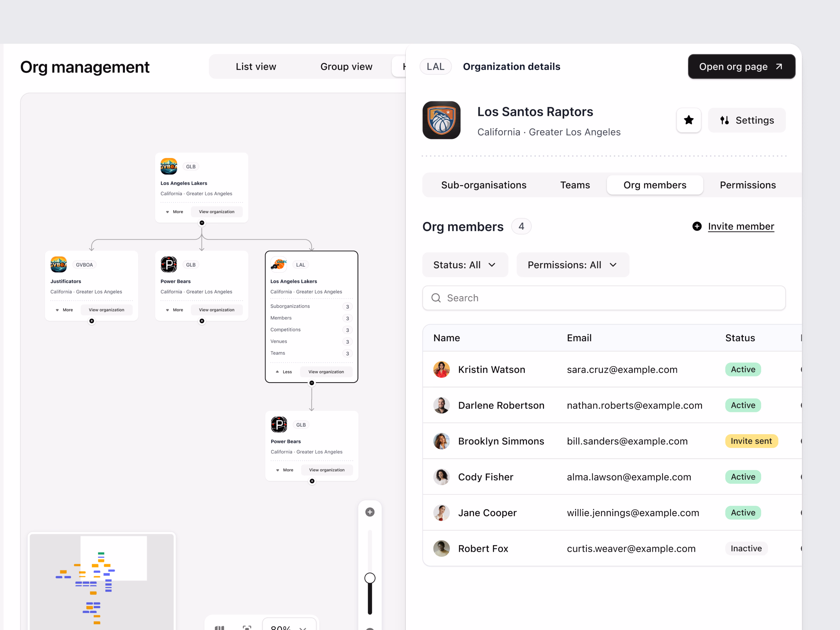Expand children below upper Power Bears card
This screenshot has width=840, height=630.
point(202,321)
